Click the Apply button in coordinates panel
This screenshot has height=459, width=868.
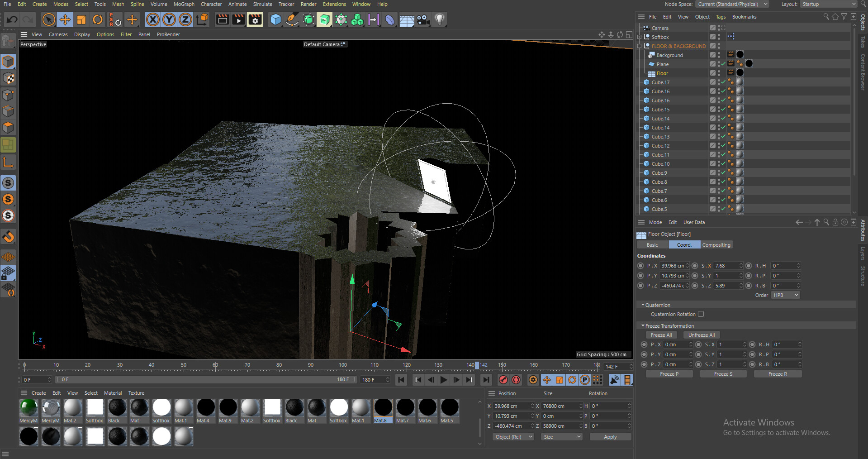click(x=610, y=437)
